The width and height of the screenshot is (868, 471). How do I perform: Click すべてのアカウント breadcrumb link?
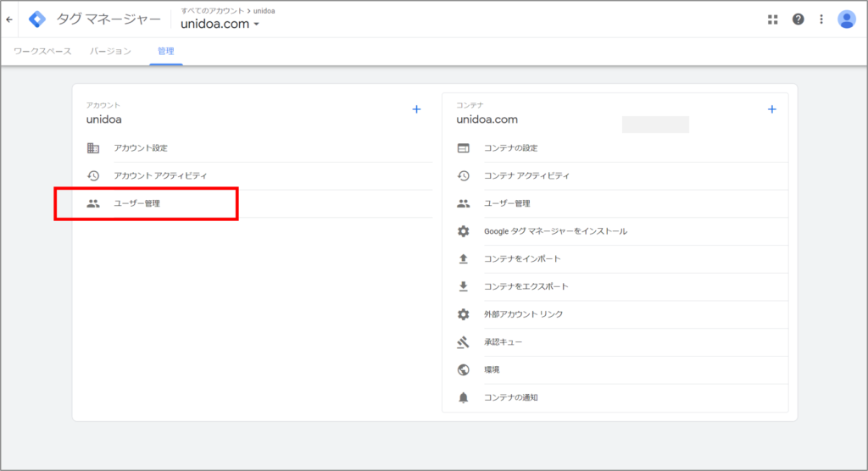click(213, 10)
